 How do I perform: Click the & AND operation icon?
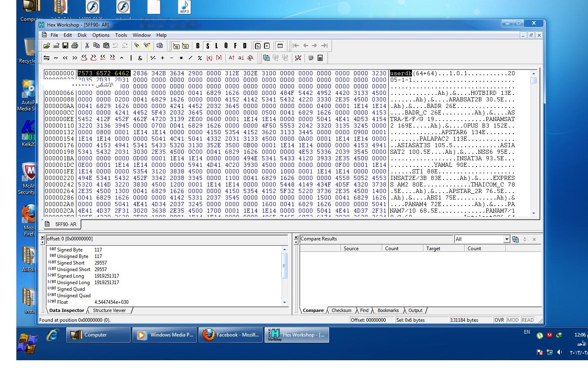pos(140,58)
